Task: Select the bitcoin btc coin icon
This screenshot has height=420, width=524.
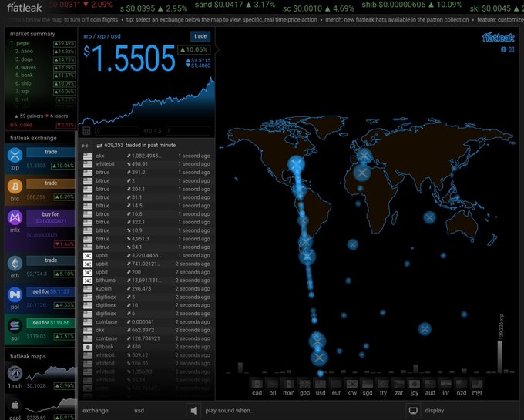Action: click(x=15, y=186)
